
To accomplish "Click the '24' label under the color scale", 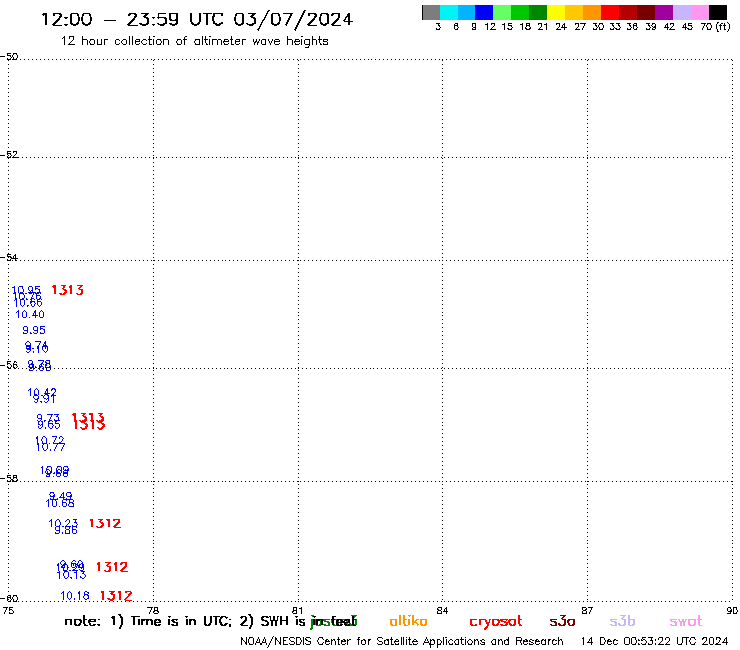I will point(561,26).
